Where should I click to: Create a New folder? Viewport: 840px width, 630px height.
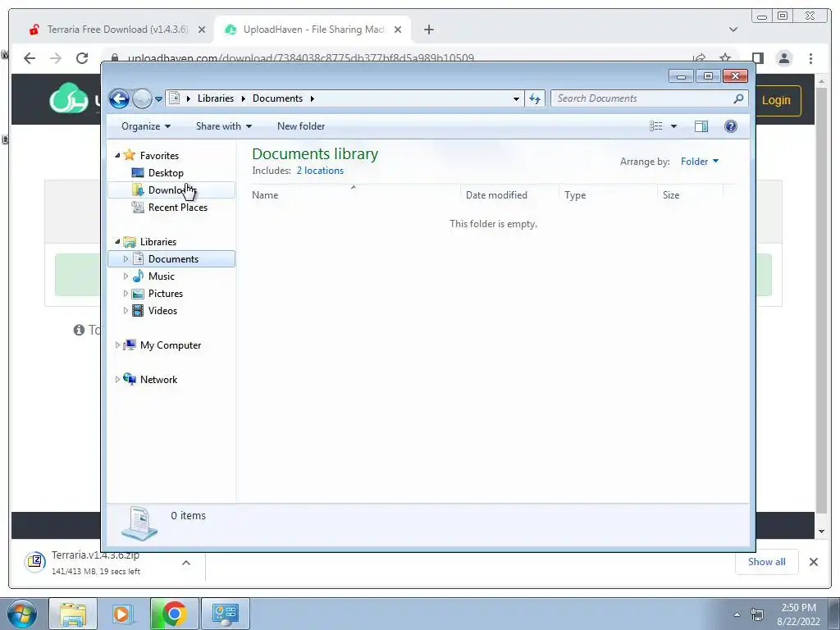tap(301, 126)
